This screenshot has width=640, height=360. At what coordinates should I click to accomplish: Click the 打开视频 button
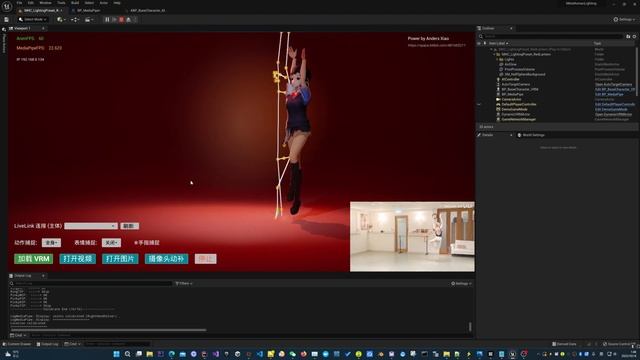point(78,259)
